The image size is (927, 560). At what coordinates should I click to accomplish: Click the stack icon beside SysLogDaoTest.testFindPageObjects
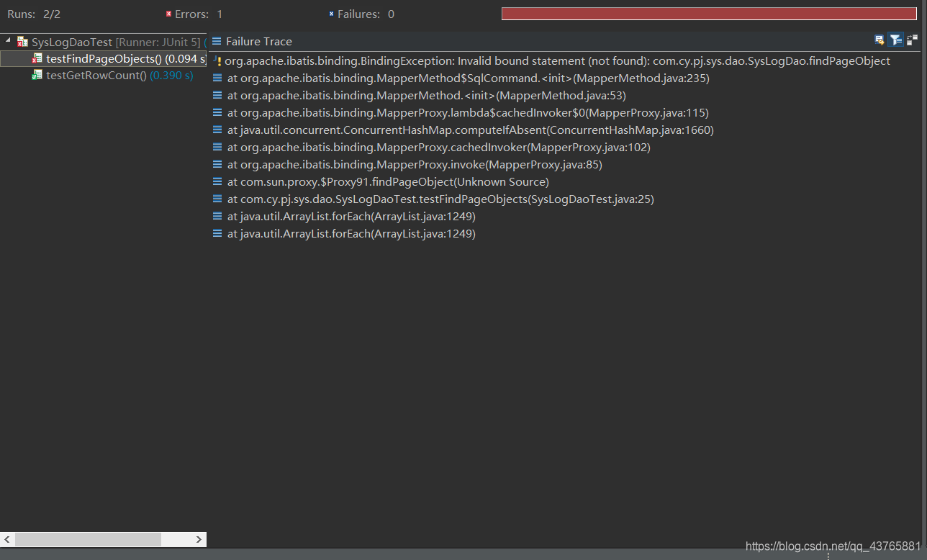217,199
